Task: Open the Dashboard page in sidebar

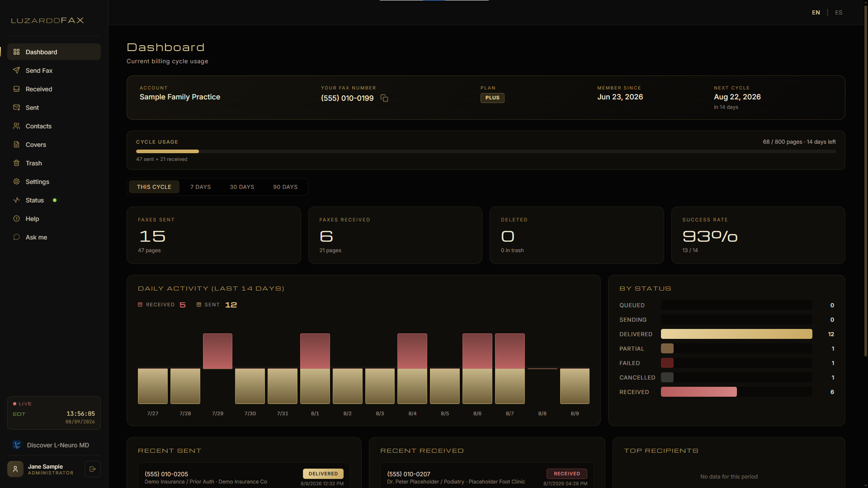Action: point(54,52)
